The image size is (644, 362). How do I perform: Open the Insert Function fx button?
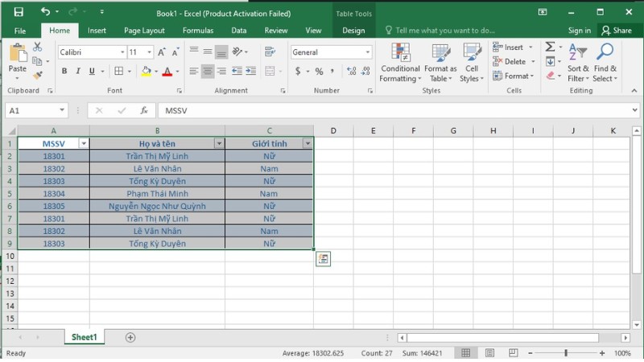(144, 110)
